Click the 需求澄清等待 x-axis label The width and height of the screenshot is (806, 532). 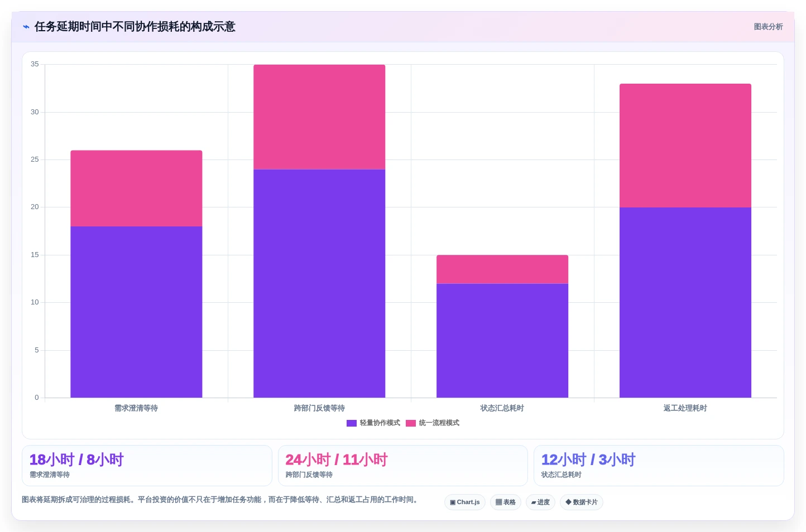coord(136,408)
